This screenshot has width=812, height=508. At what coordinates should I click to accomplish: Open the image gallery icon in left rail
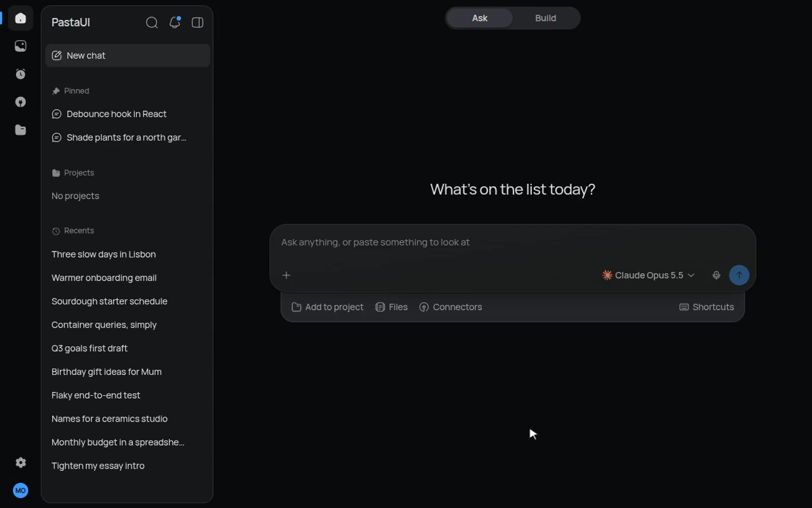[20, 46]
